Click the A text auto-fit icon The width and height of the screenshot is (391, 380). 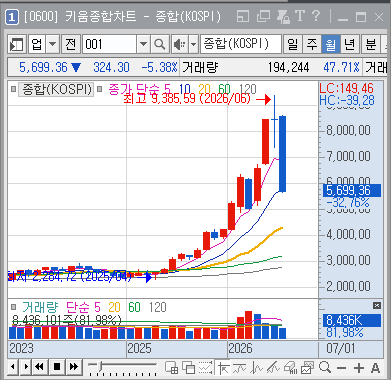(375, 368)
